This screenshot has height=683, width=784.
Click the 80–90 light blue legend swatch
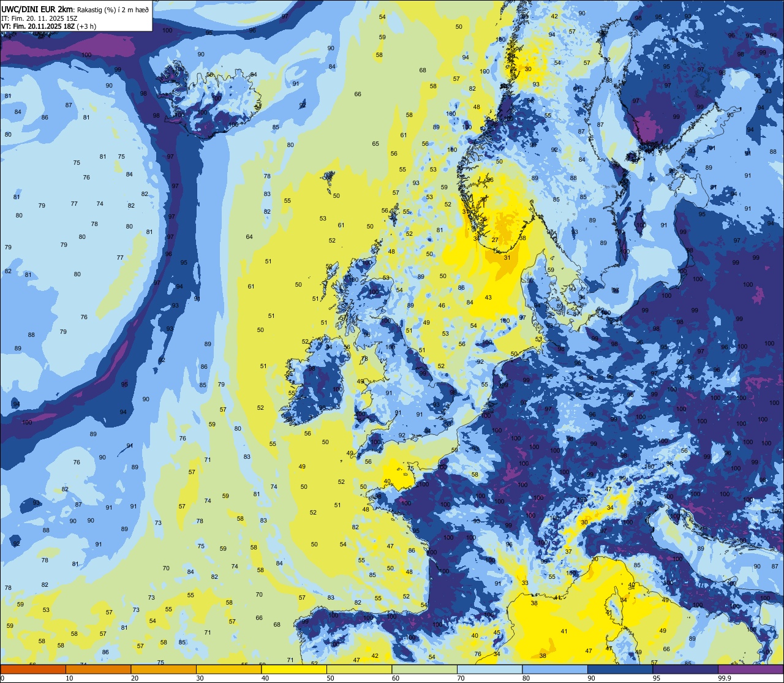555,669
